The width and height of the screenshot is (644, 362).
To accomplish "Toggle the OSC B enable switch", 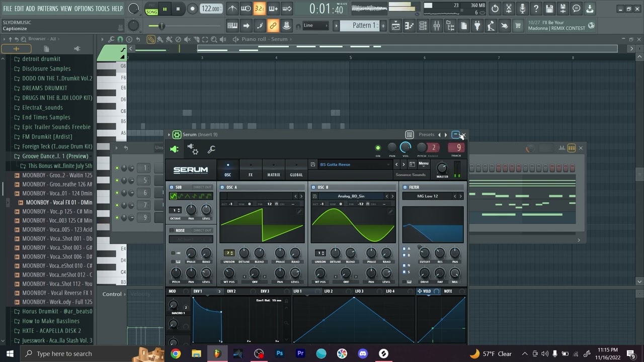I will pyautogui.click(x=313, y=187).
